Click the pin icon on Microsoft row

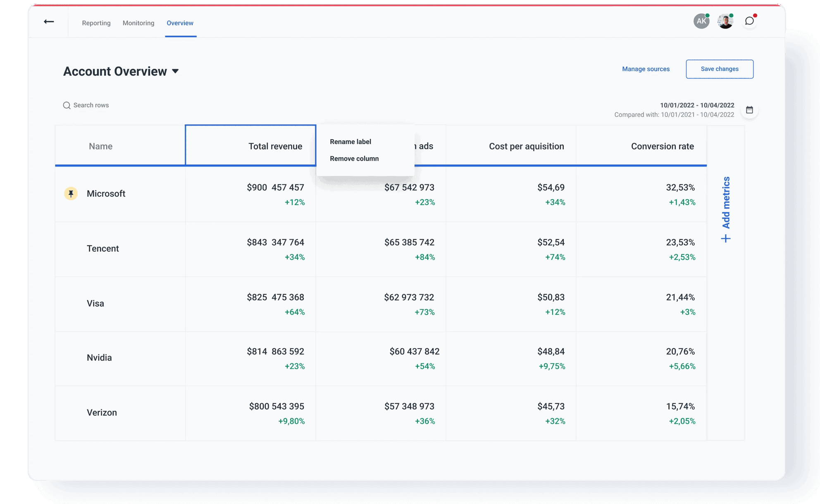click(71, 193)
